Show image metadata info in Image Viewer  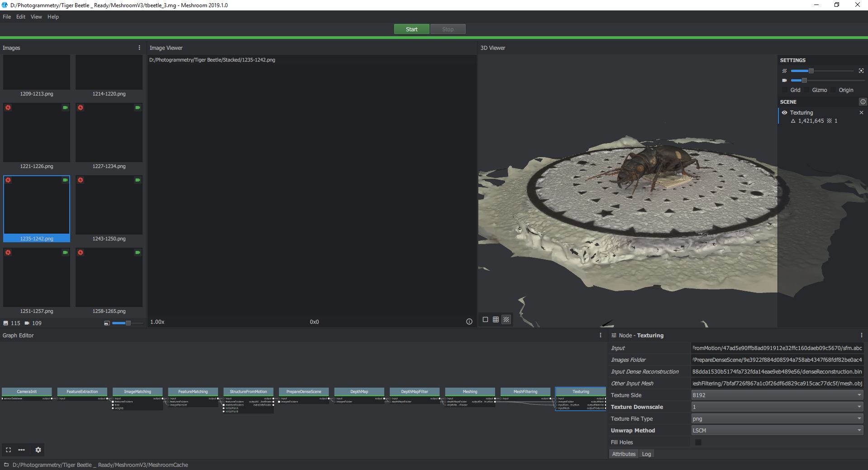coord(469,321)
